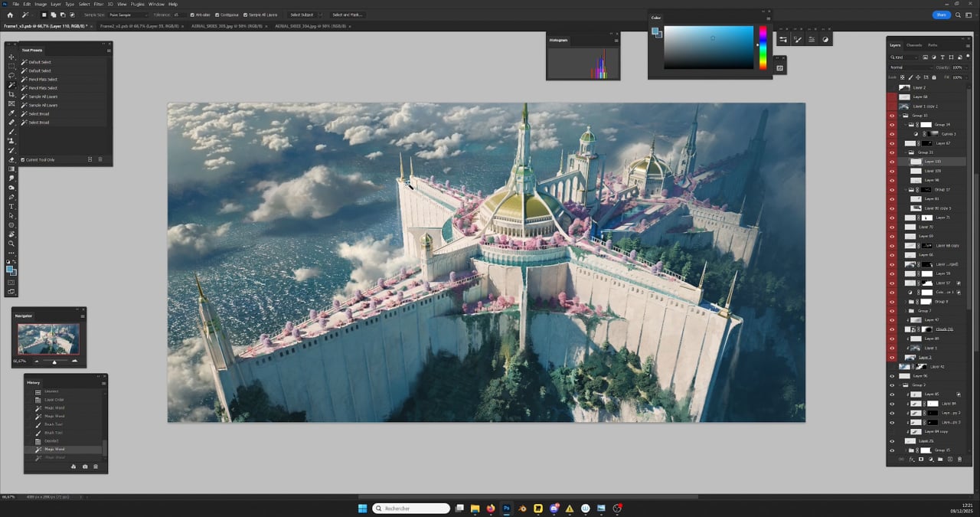Screen dimensions: 980x517
Task: Choose Add to Selection mode icon
Action: point(54,15)
